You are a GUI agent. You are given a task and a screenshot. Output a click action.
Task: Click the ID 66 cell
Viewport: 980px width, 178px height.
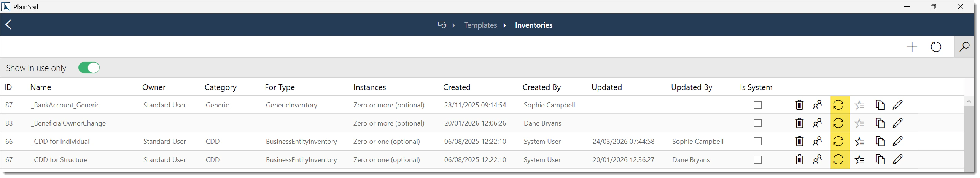9,142
